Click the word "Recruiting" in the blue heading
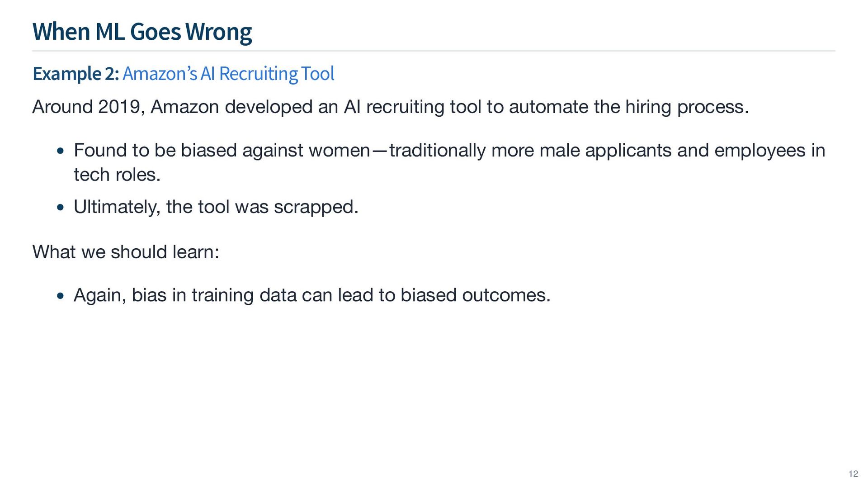This screenshot has width=868, height=488. 258,73
